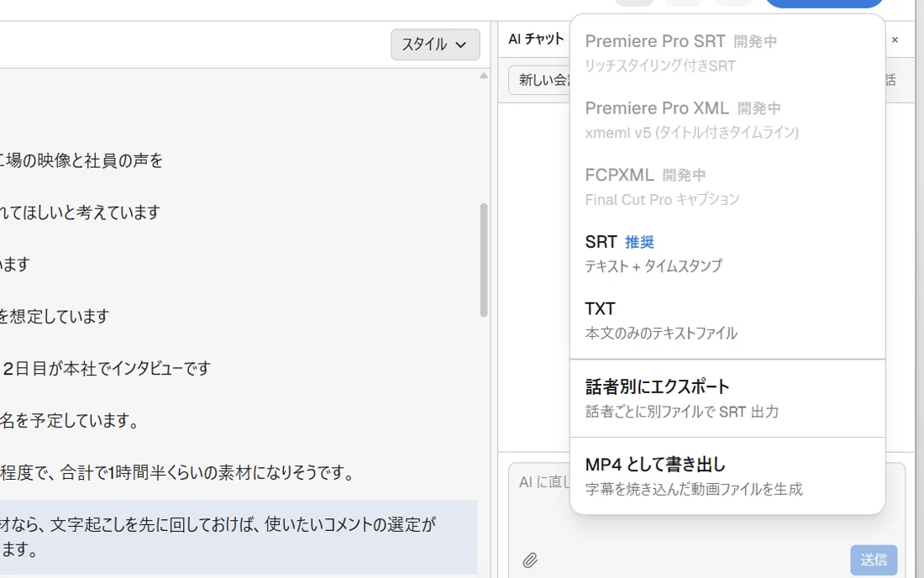The height and width of the screenshot is (578, 924).
Task: Click the scrollbar up arrow
Action: [484, 76]
